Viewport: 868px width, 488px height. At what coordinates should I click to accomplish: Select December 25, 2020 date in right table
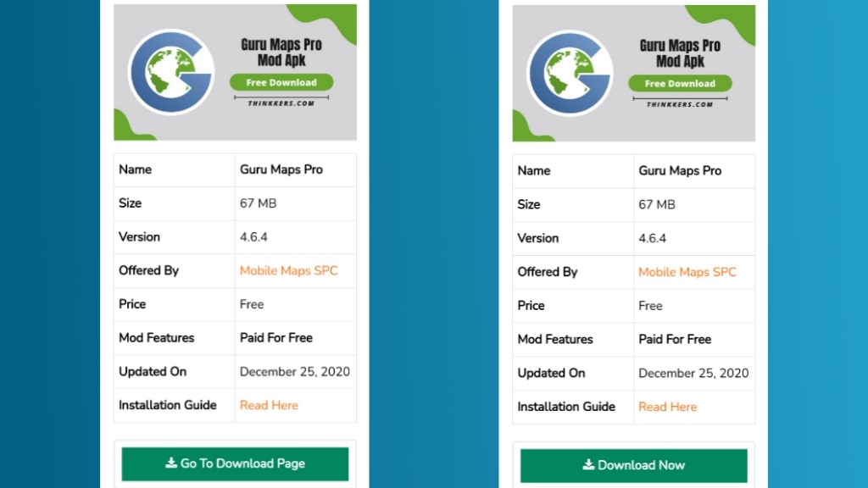[x=693, y=373]
